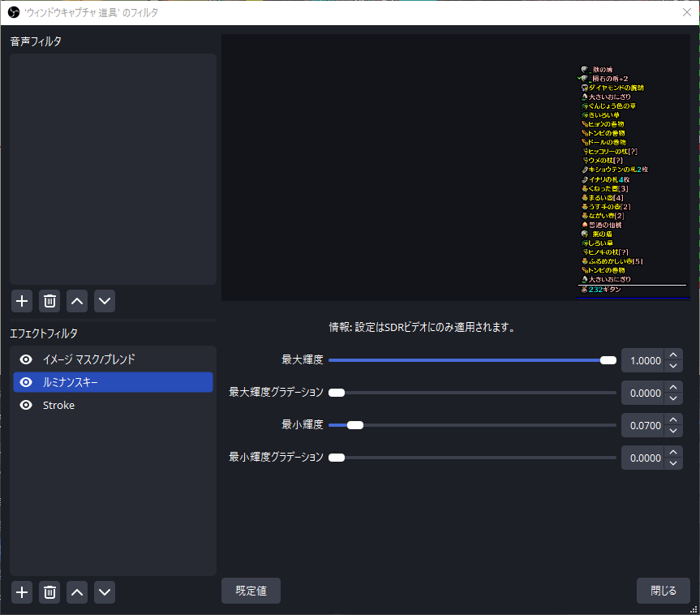This screenshot has height=615, width=700.
Task: Select the Stroke filter in the list
Action: [x=58, y=405]
